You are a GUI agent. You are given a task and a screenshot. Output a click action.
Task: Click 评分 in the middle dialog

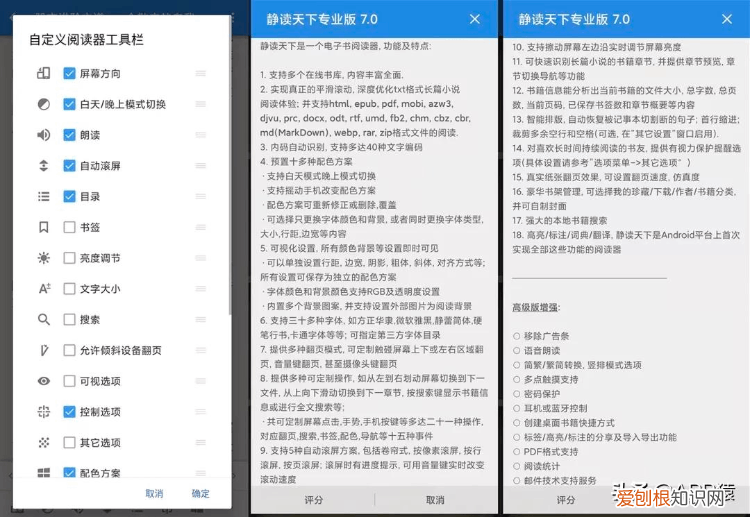pyautogui.click(x=314, y=500)
